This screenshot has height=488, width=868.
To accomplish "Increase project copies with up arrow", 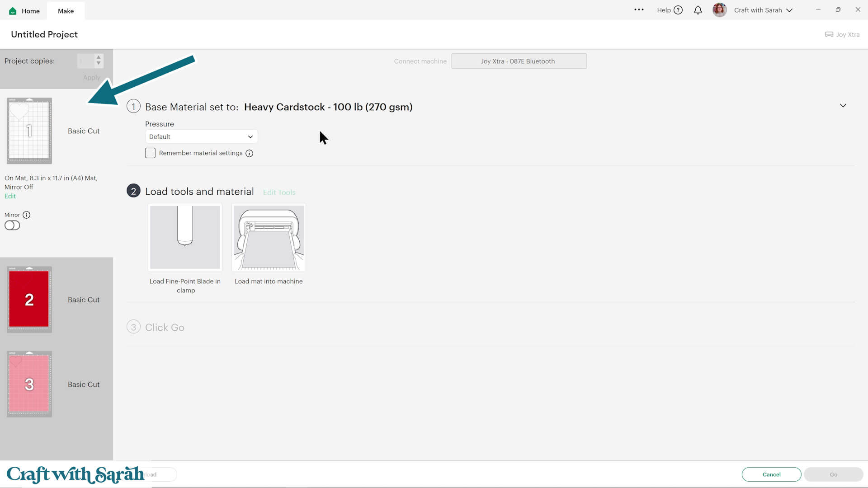I will tap(99, 57).
